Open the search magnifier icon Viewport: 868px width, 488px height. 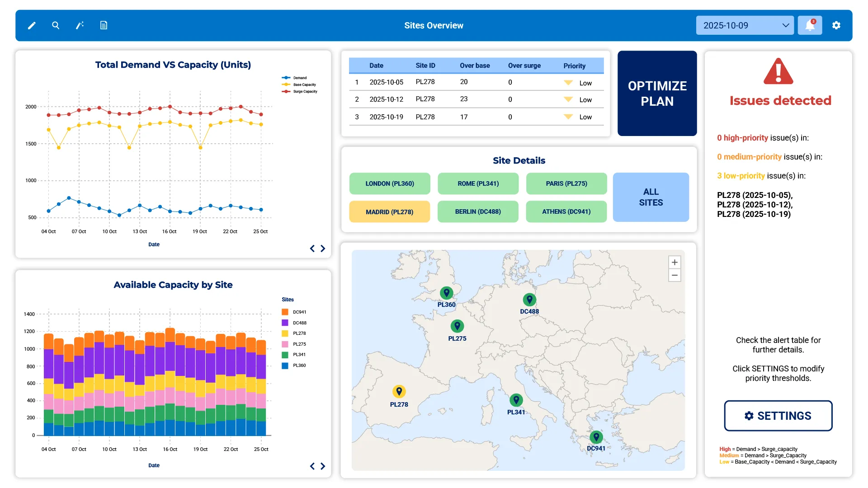[x=56, y=25]
